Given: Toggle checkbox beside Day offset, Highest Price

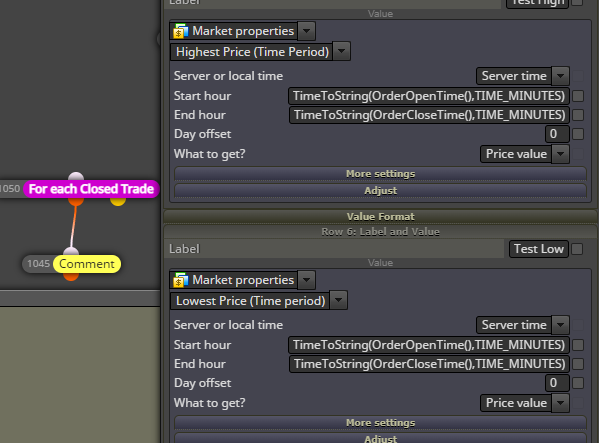Looking at the screenshot, I should (578, 134).
